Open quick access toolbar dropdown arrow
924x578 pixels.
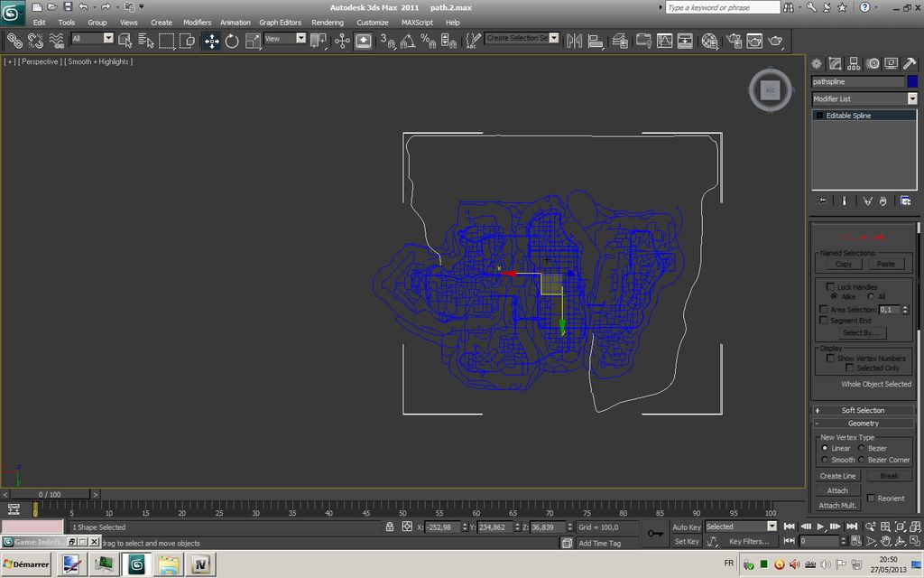click(142, 7)
